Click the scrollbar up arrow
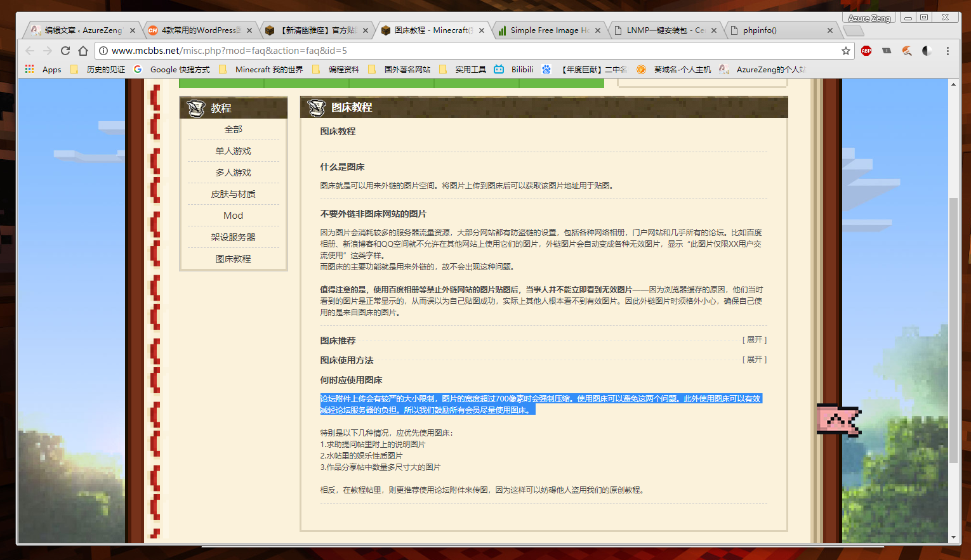This screenshot has height=560, width=971. pos(953,84)
